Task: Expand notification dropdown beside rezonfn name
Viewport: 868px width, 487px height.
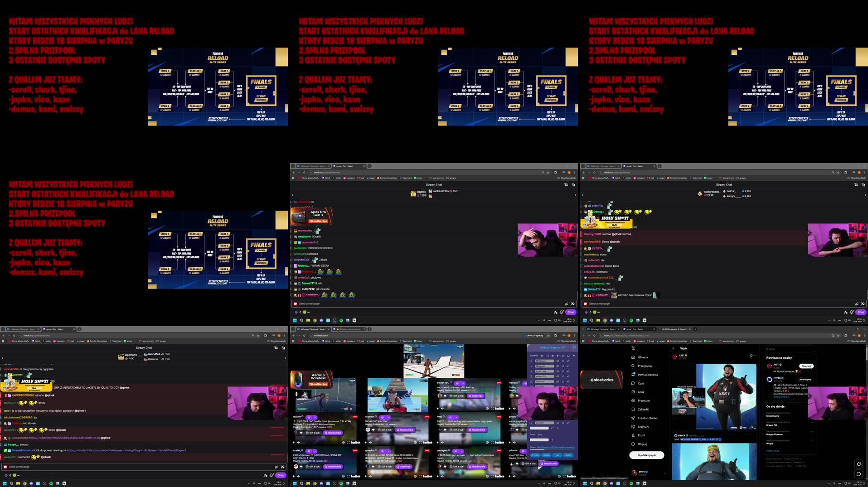Action: [x=315, y=417]
